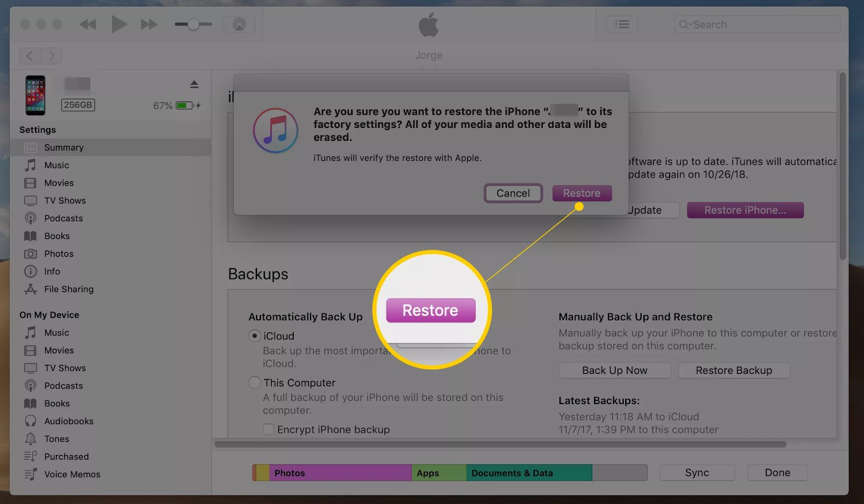Click the Sync button
The height and width of the screenshot is (504, 864).
[x=697, y=473]
